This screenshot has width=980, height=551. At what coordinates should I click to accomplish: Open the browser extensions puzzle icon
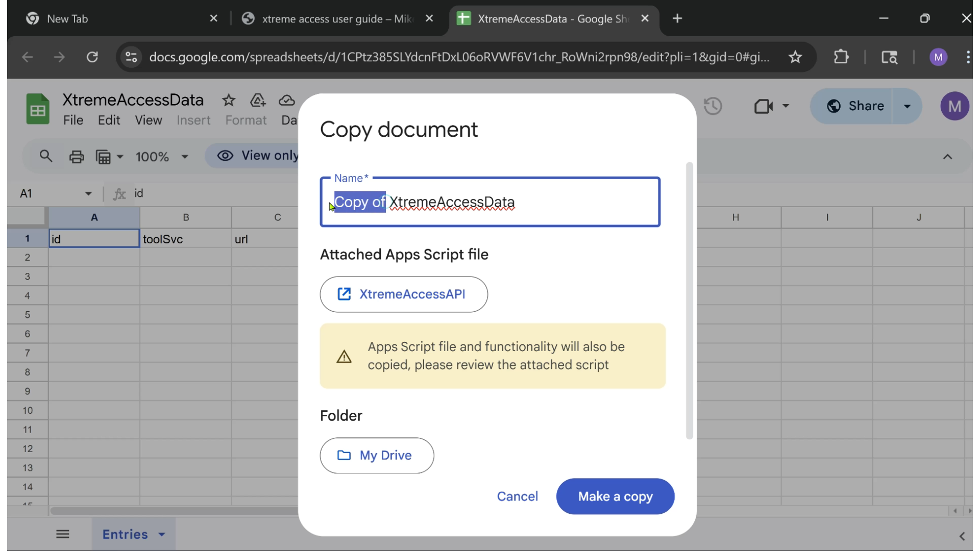[841, 57]
